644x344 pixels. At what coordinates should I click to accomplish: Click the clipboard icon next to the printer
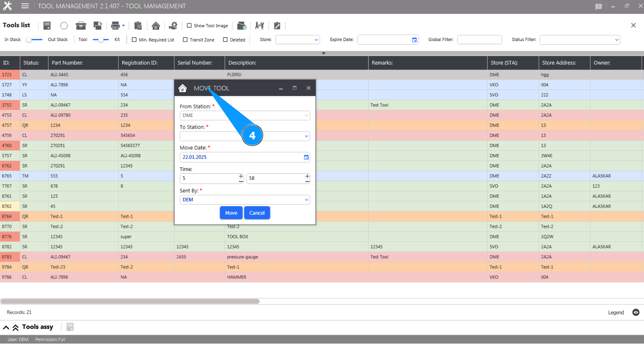[x=138, y=26]
